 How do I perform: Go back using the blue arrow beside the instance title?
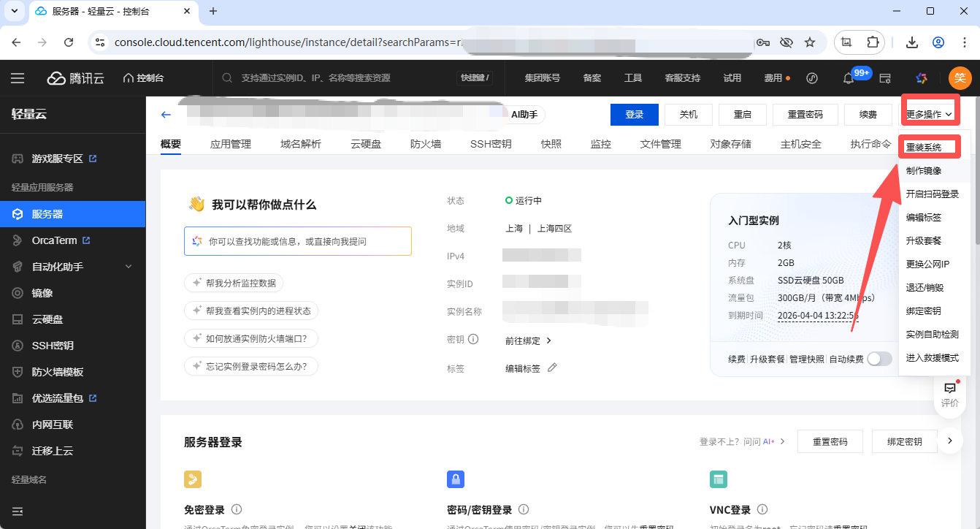166,115
